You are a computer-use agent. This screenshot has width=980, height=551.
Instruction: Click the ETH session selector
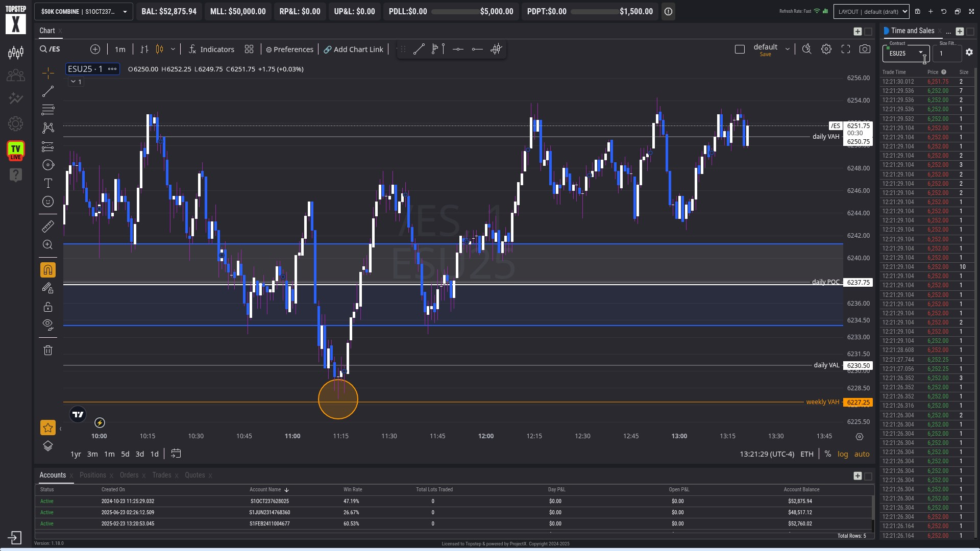click(x=807, y=454)
